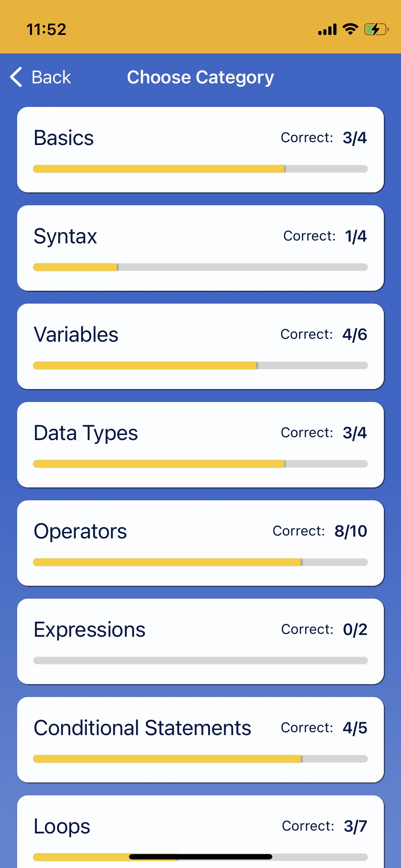Click the Expressions empty progress bar
The height and width of the screenshot is (868, 401).
[x=200, y=661]
